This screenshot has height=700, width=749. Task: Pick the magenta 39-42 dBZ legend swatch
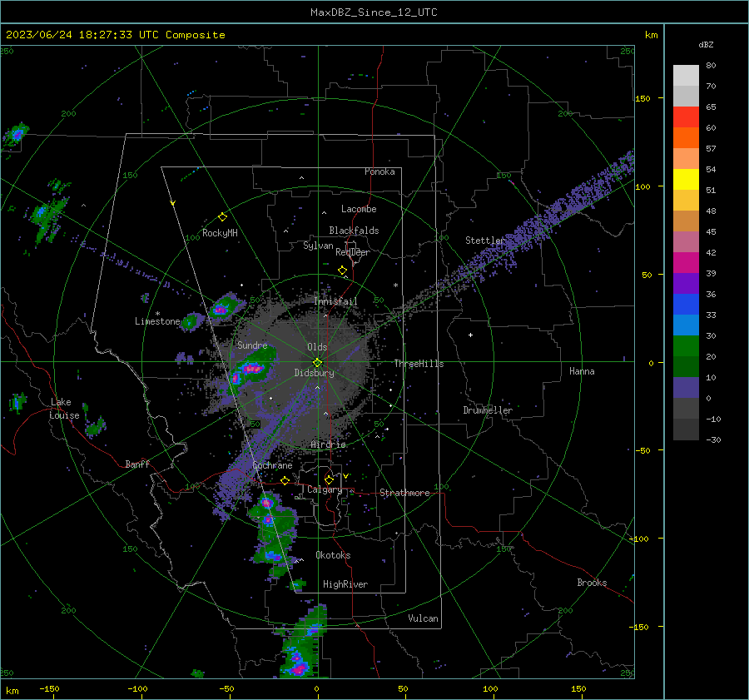click(x=686, y=263)
